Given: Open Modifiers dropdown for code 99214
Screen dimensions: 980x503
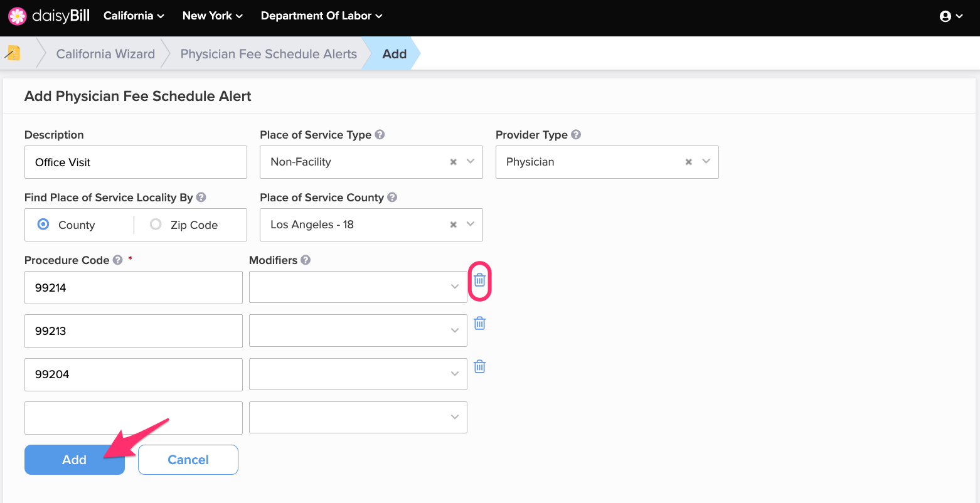Looking at the screenshot, I should pyautogui.click(x=358, y=287).
